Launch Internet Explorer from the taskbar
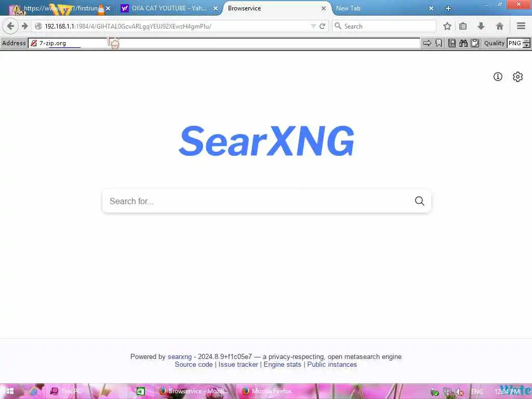 coord(33,391)
